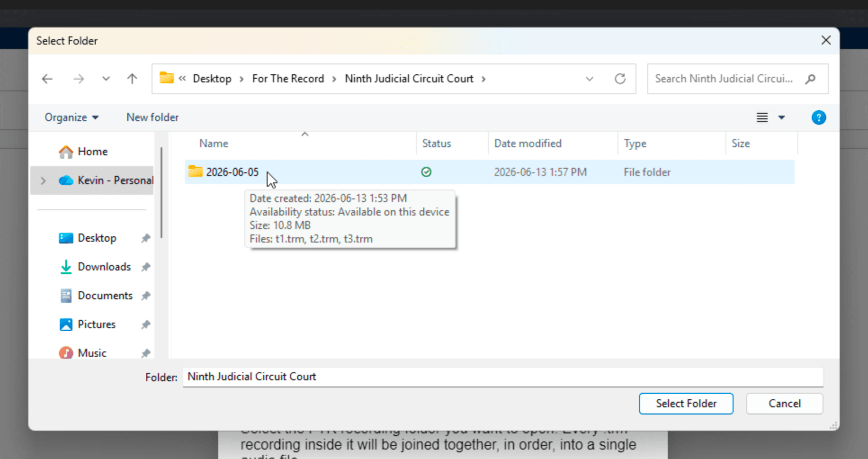Sort by the Size column

pos(740,144)
